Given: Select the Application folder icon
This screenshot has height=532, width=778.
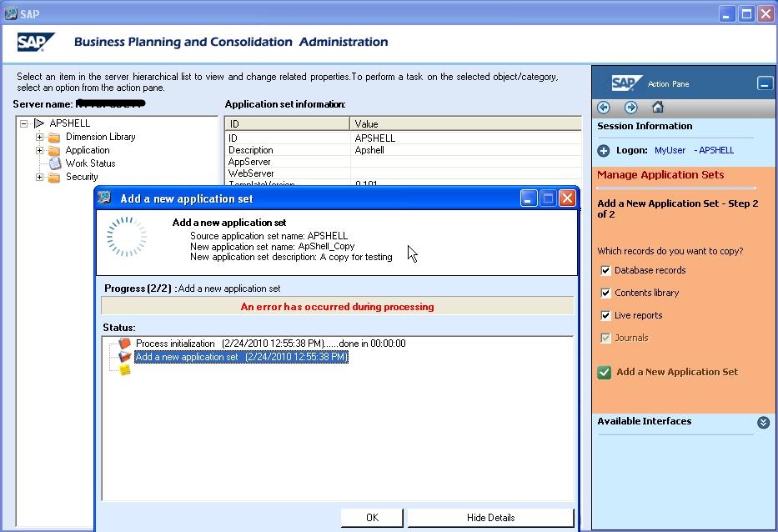Looking at the screenshot, I should coord(54,151).
